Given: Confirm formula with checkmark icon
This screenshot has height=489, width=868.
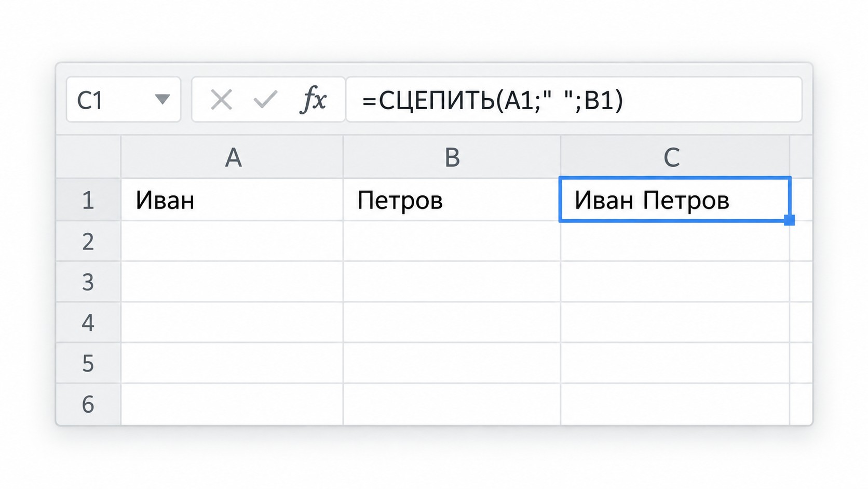Looking at the screenshot, I should [x=265, y=100].
